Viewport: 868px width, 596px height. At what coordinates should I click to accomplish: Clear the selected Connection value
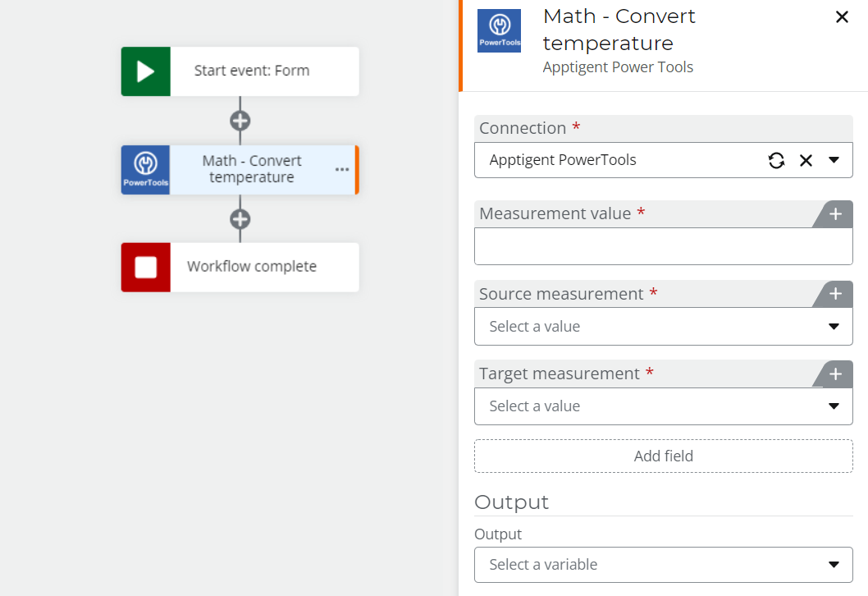point(806,160)
